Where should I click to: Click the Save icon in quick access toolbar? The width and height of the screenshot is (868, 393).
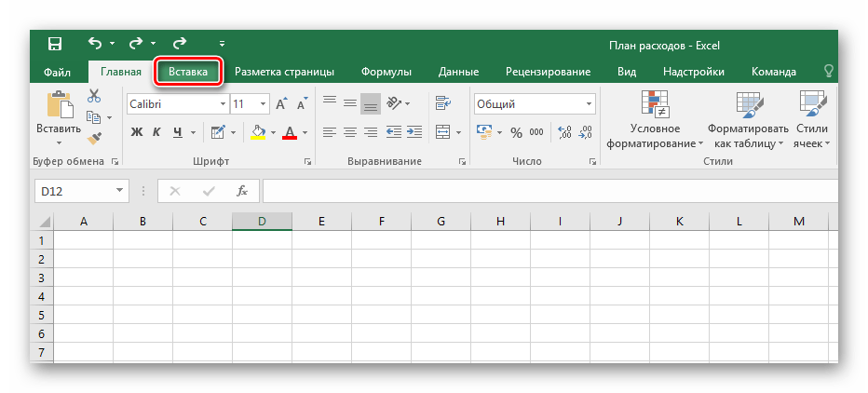pos(54,44)
